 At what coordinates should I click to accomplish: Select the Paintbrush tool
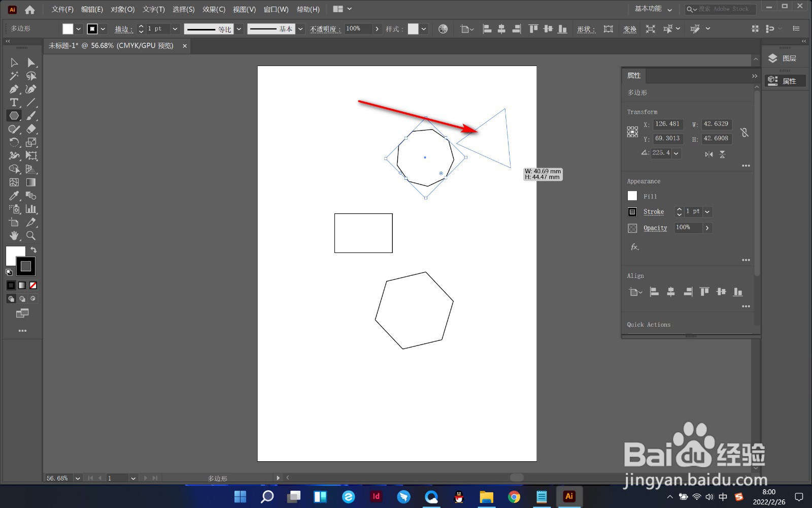pos(31,116)
